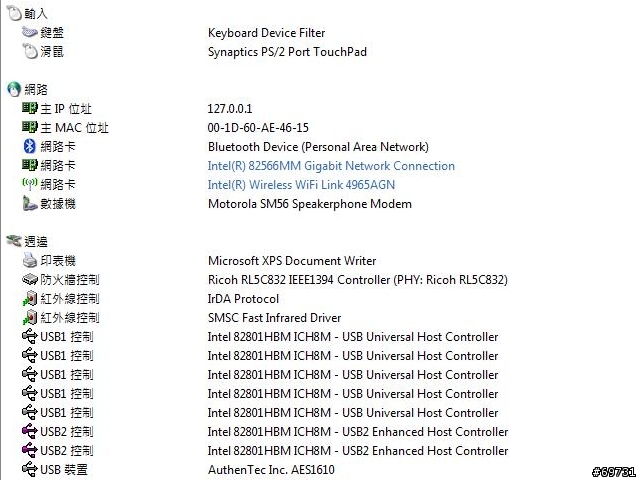
Task: Select the 主 MAC 位址 row label
Action: pos(74,128)
